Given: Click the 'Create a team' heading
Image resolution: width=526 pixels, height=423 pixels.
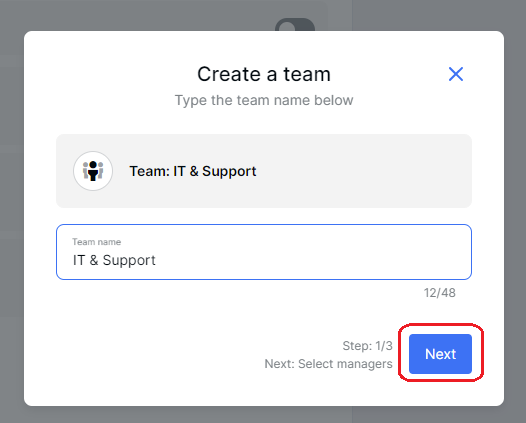Looking at the screenshot, I should click(264, 74).
